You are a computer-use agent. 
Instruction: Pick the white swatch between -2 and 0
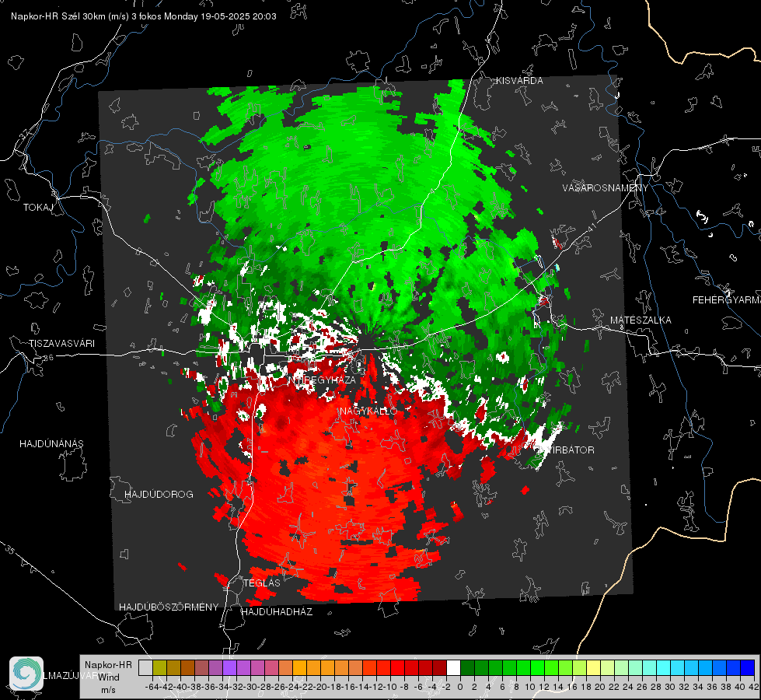tap(453, 667)
